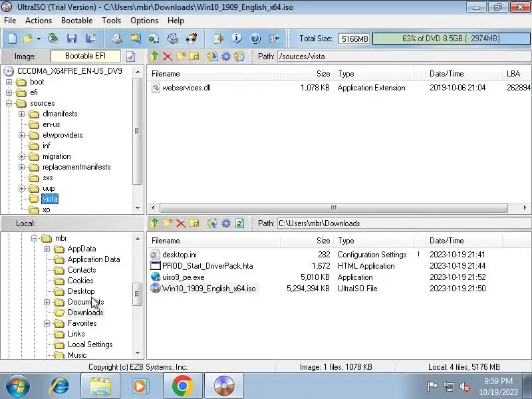Expand the efi folder tree node
The width and height of the screenshot is (532, 399).
[9, 92]
